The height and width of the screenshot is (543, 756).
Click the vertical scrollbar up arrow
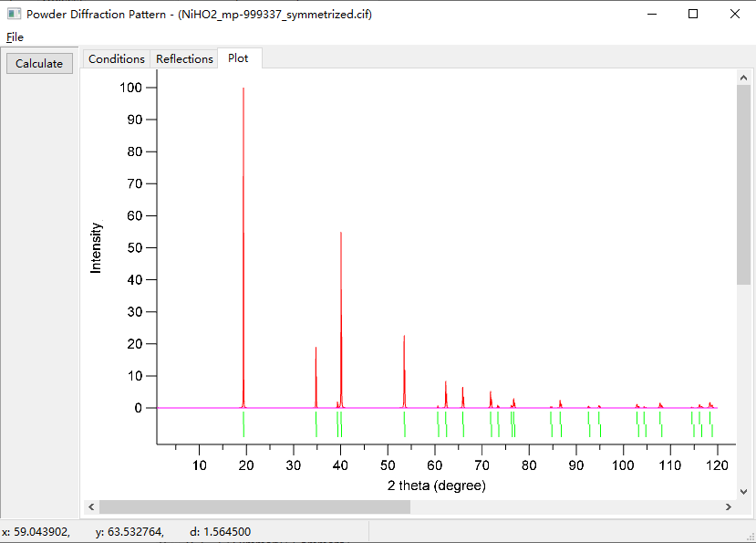743,76
